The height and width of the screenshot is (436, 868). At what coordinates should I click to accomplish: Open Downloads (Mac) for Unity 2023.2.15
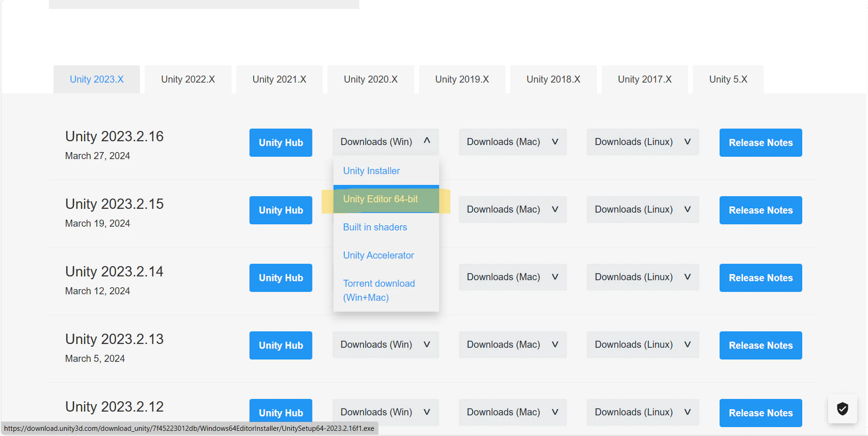tap(513, 209)
